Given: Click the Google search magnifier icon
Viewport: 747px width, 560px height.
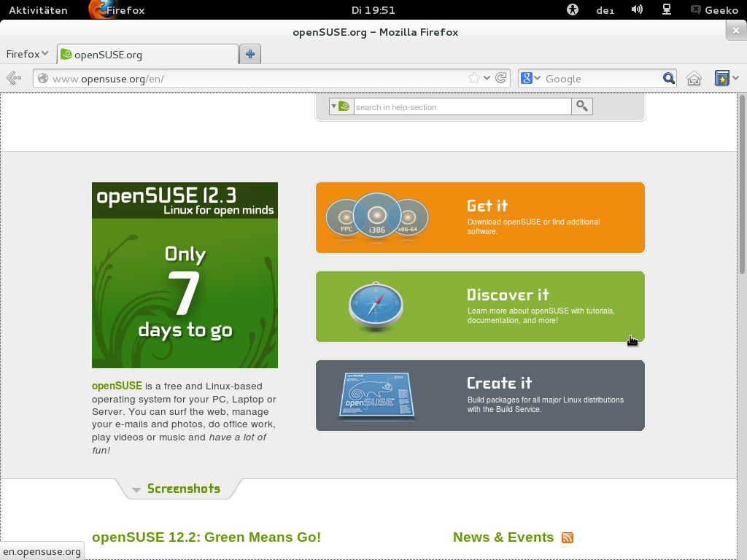Looking at the screenshot, I should tap(668, 78).
